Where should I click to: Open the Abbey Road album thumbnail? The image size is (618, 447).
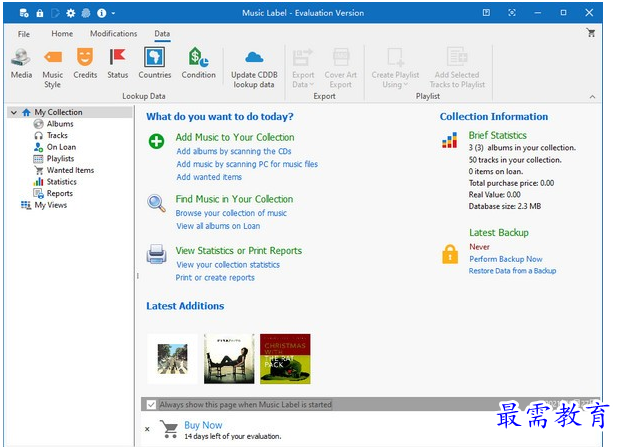pos(172,359)
